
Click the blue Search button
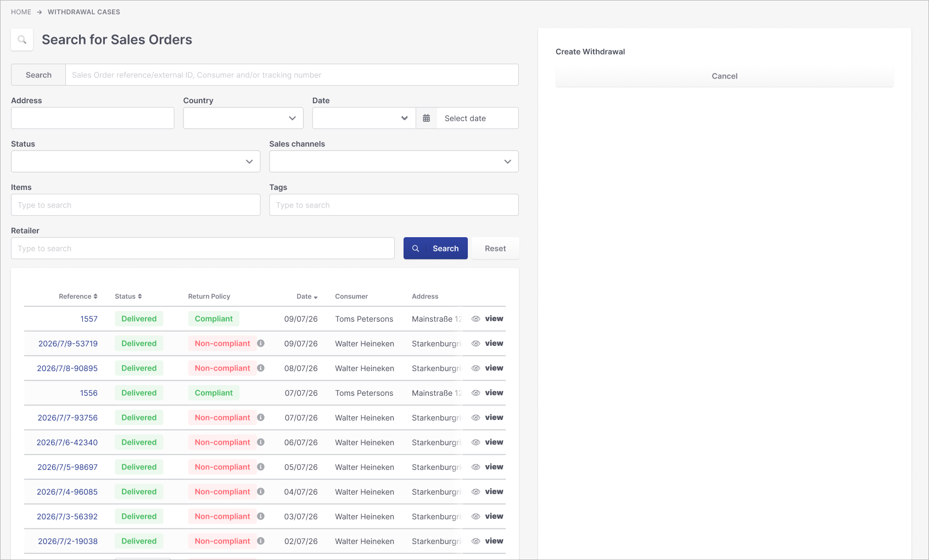click(x=435, y=248)
